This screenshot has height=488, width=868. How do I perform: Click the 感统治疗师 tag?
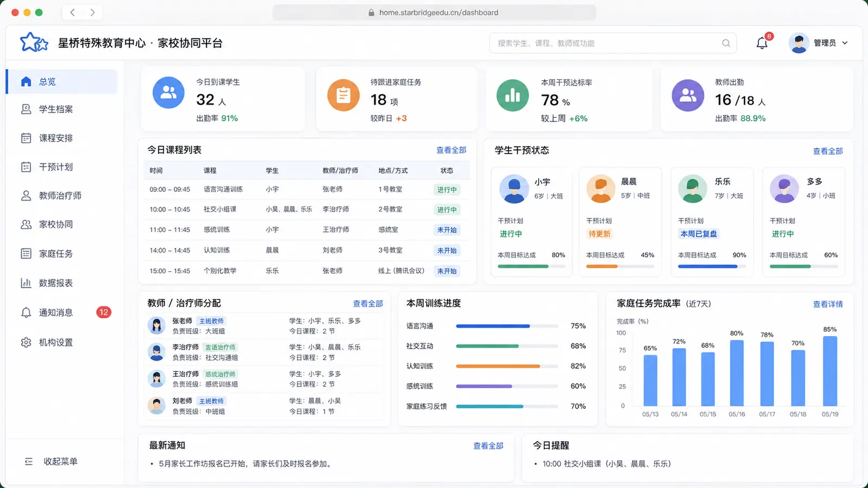coord(220,374)
